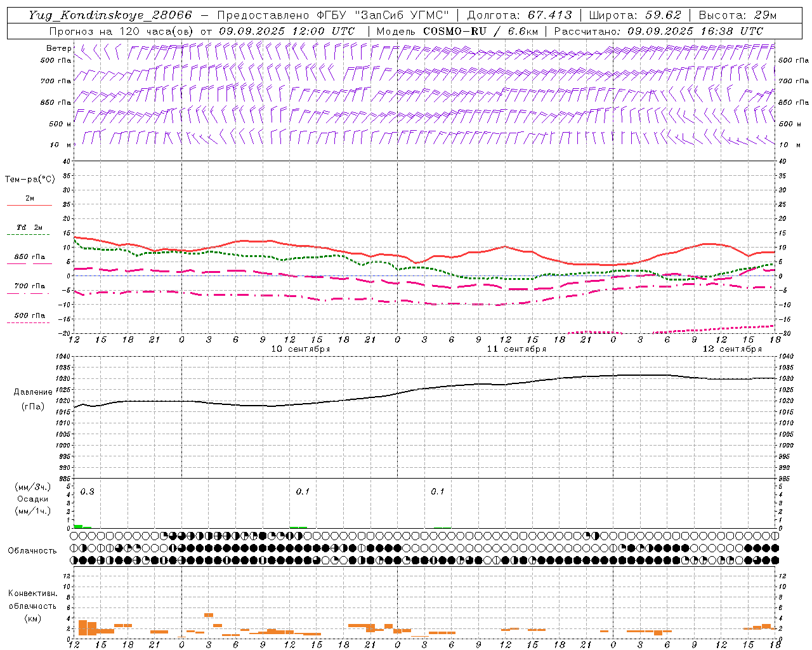Screen dimensions: 812x650
Task: Click the 10 м wind level label on left
Action: [60, 145]
